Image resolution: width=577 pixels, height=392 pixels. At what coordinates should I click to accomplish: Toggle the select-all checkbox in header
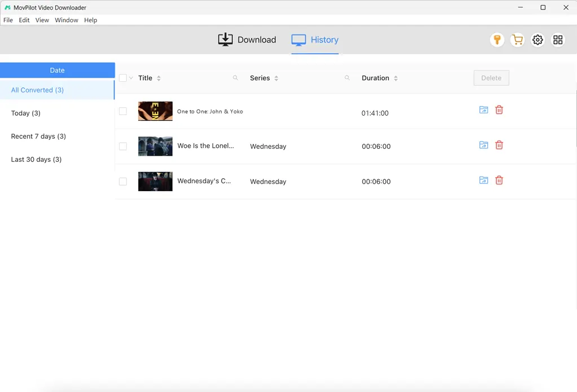[x=123, y=78]
